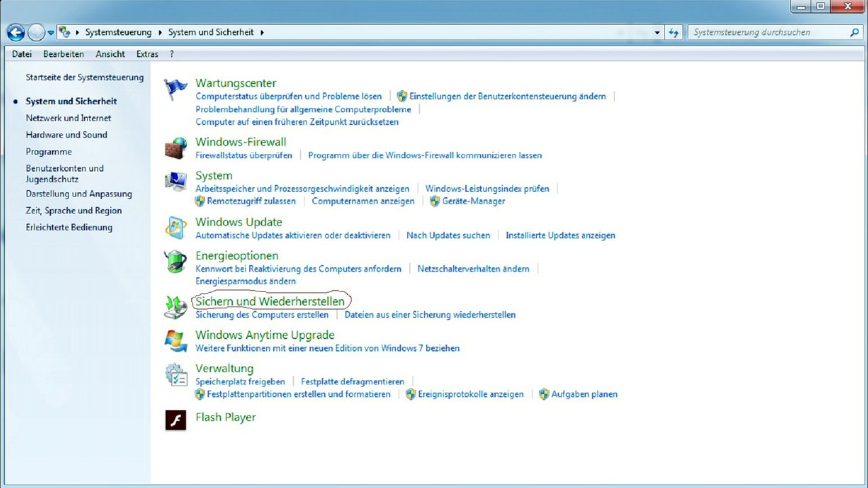The width and height of the screenshot is (868, 488).
Task: Open Zeit, Sprache und Region
Action: click(74, 211)
